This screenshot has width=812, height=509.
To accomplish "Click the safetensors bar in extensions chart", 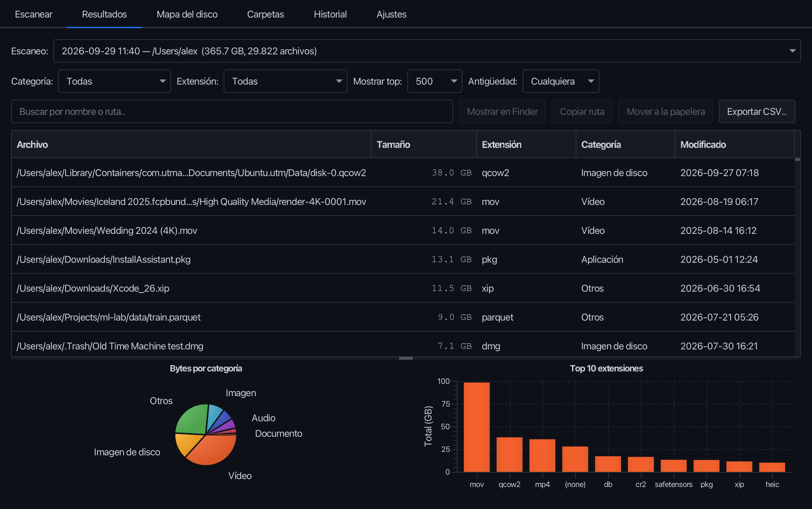I will coord(674,466).
